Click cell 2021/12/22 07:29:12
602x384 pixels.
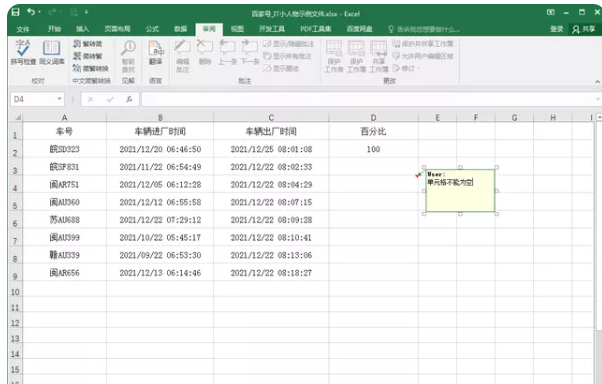(160, 220)
